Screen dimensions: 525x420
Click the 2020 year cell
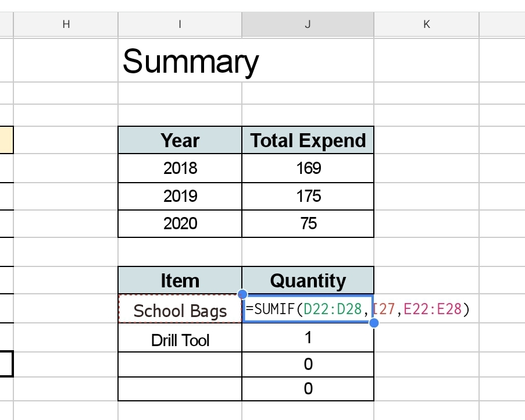(180, 223)
